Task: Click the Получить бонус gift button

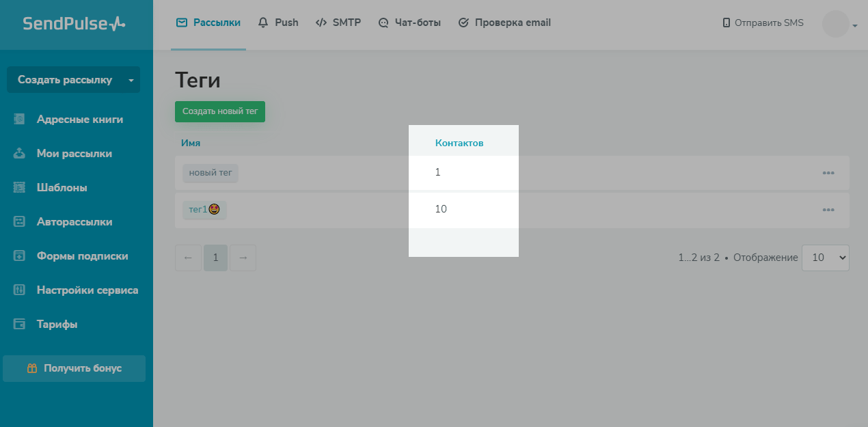Action: (x=74, y=368)
